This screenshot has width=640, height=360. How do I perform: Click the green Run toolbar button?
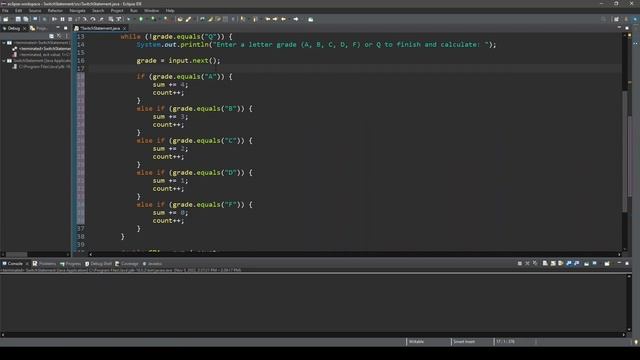141,19
